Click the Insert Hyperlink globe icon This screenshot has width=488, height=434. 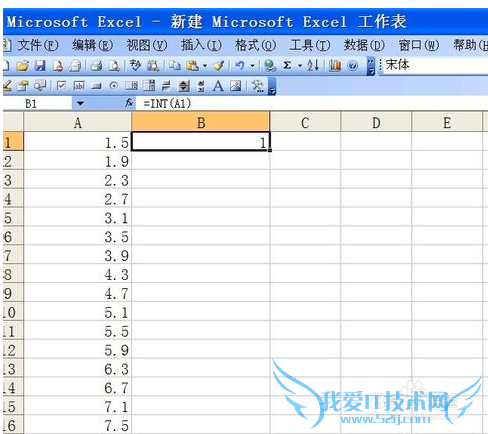(x=269, y=66)
